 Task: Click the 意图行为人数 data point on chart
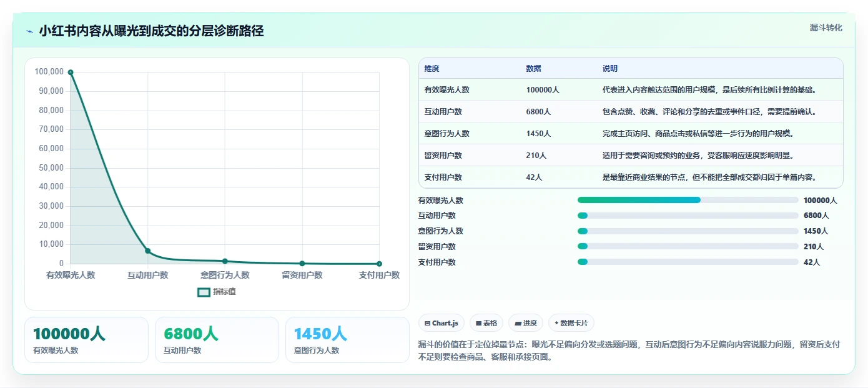tap(225, 261)
